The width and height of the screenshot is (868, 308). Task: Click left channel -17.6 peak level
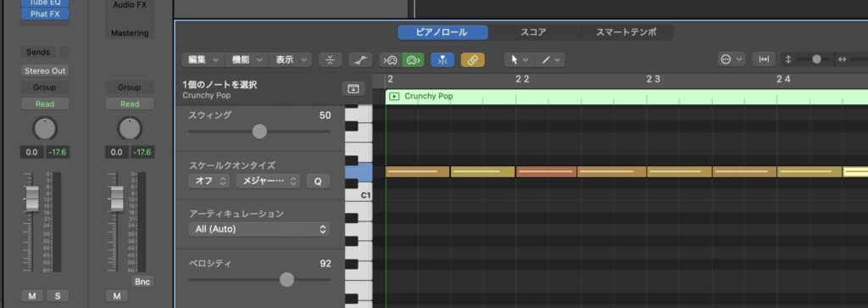(x=58, y=153)
